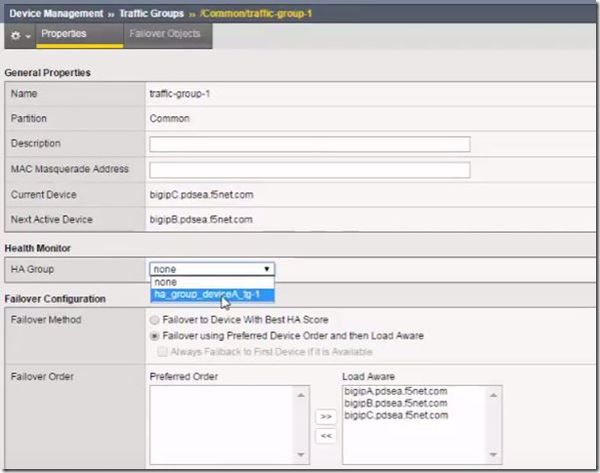
Task: Focus the MAC Masquerade Address field
Action: coord(309,169)
